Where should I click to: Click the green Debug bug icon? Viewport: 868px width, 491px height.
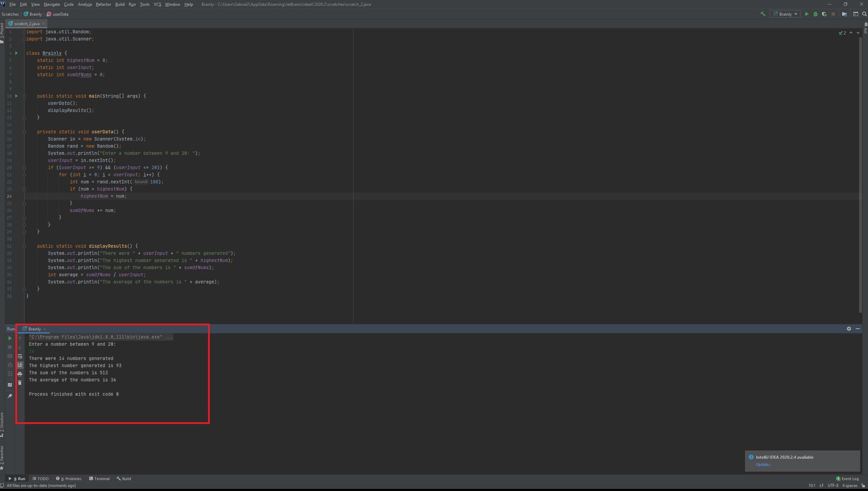tap(816, 14)
